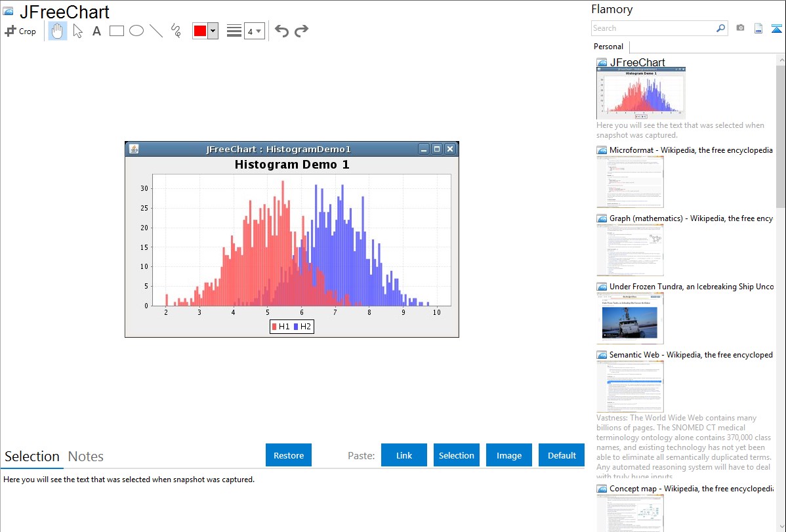Minimize the HistogramDemo1 window
This screenshot has height=532, width=786.
click(424, 149)
